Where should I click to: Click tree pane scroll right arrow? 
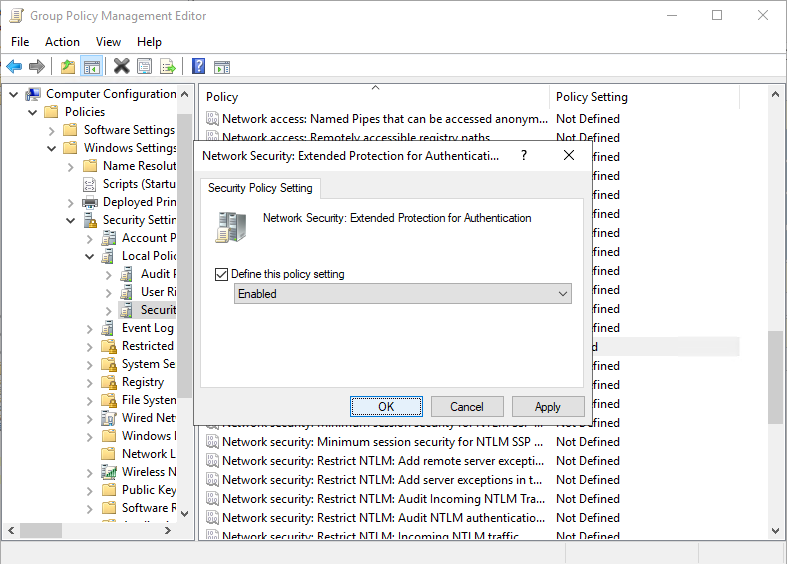click(x=168, y=530)
